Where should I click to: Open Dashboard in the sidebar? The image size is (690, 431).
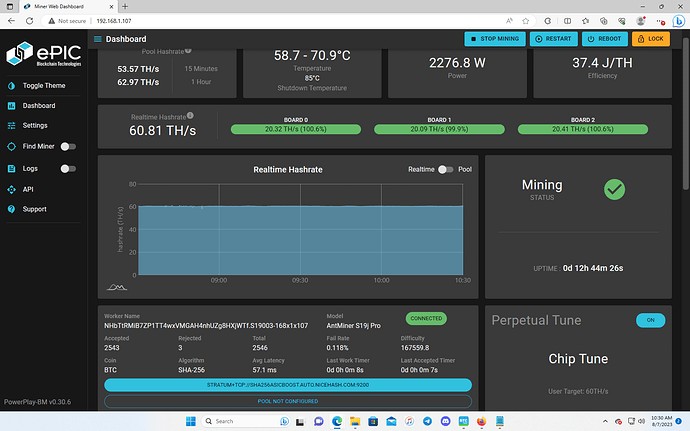[39, 106]
